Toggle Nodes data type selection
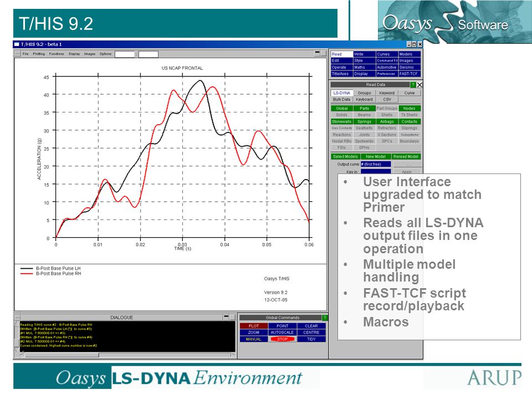This screenshot has height=399, width=532. click(x=409, y=108)
